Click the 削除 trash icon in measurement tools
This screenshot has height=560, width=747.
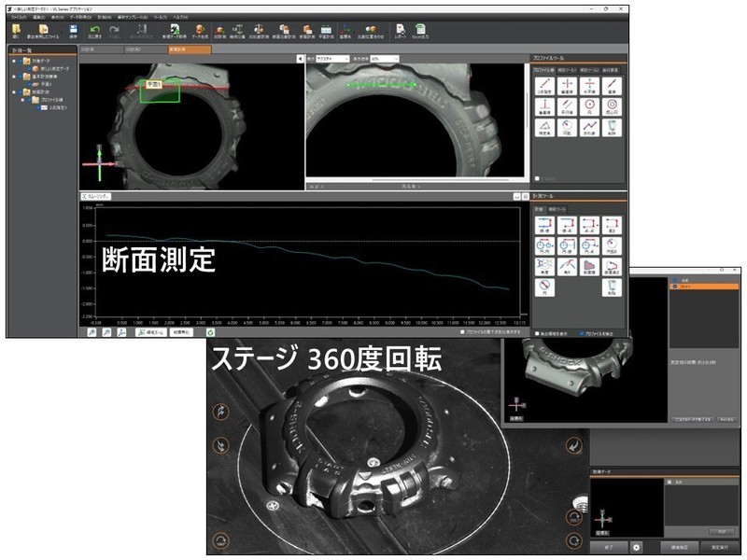click(x=612, y=287)
